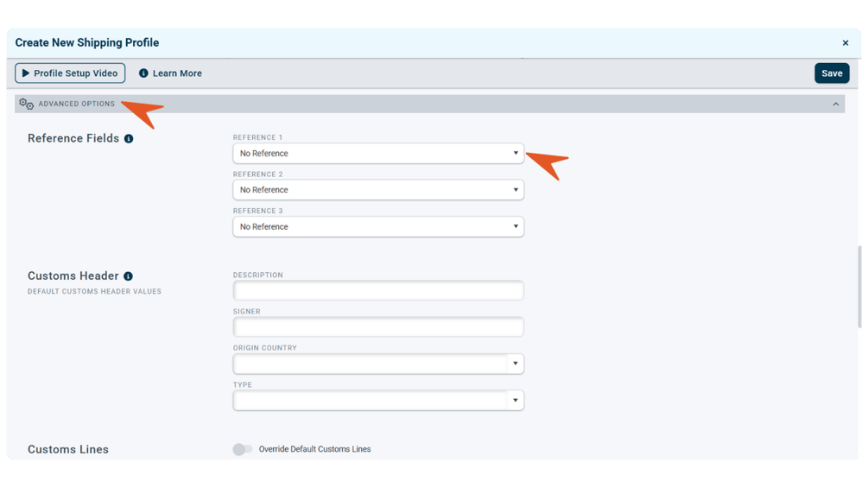
Task: Open the Learn More link
Action: click(x=177, y=73)
